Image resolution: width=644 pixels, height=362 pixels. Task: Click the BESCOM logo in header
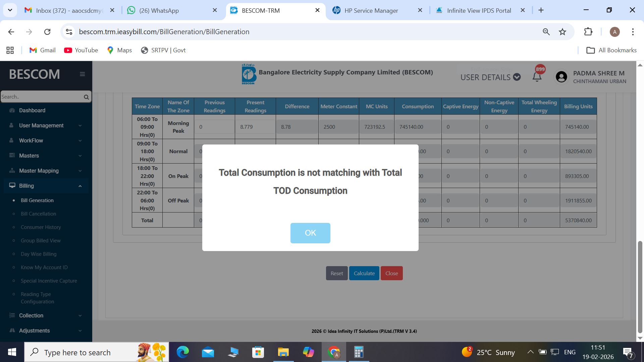coord(249,74)
